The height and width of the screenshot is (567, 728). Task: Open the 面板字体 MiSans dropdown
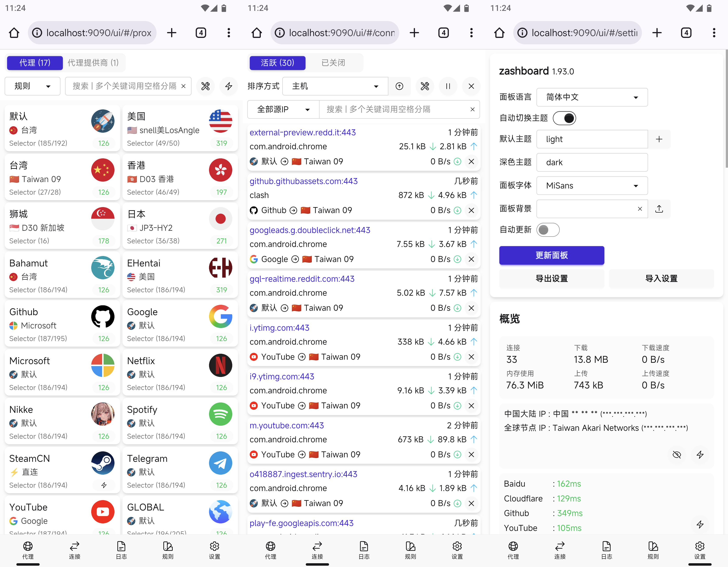point(592,186)
